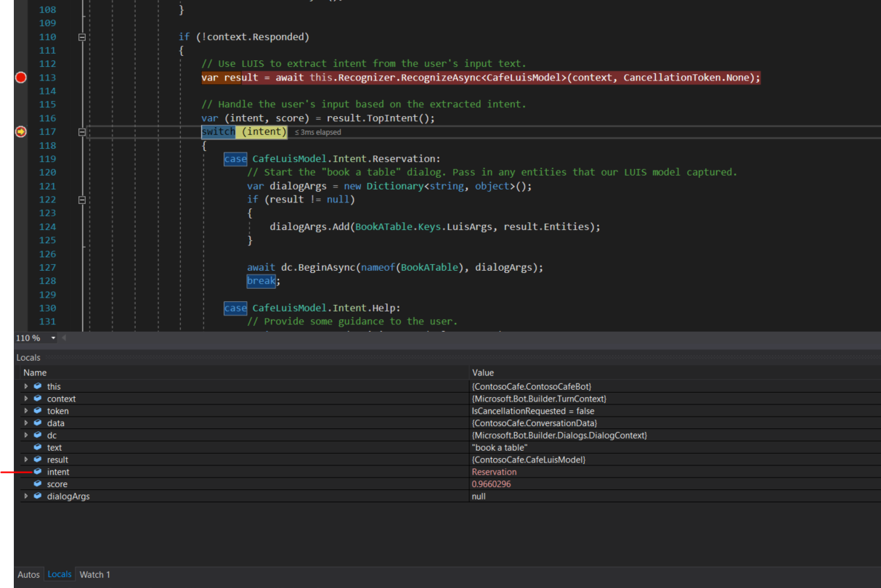Click the "≤ 3ms elapsed" PerfTip

tap(317, 131)
